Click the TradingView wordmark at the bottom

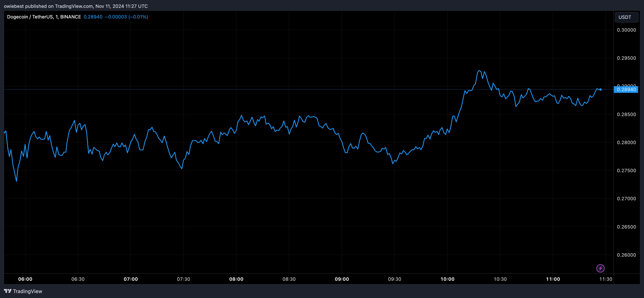(x=27, y=291)
